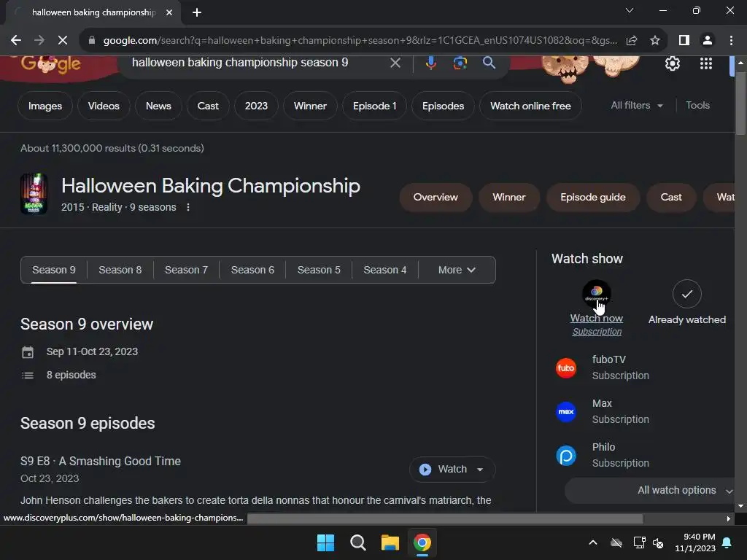Switch to Season 5 tab

tap(319, 270)
